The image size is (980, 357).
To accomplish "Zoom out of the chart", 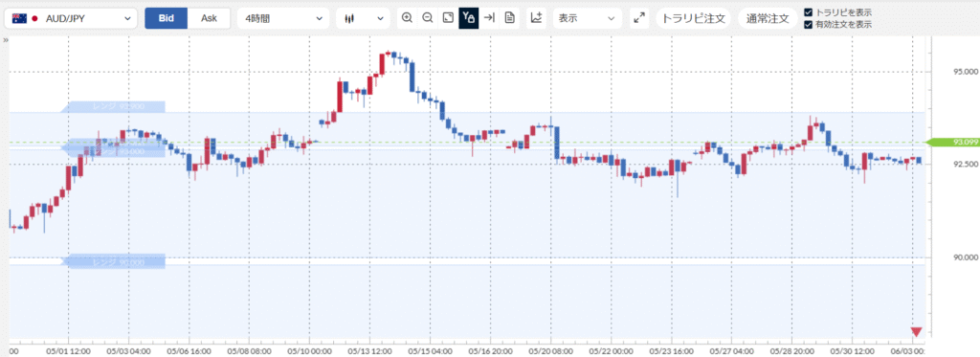I will 428,18.
